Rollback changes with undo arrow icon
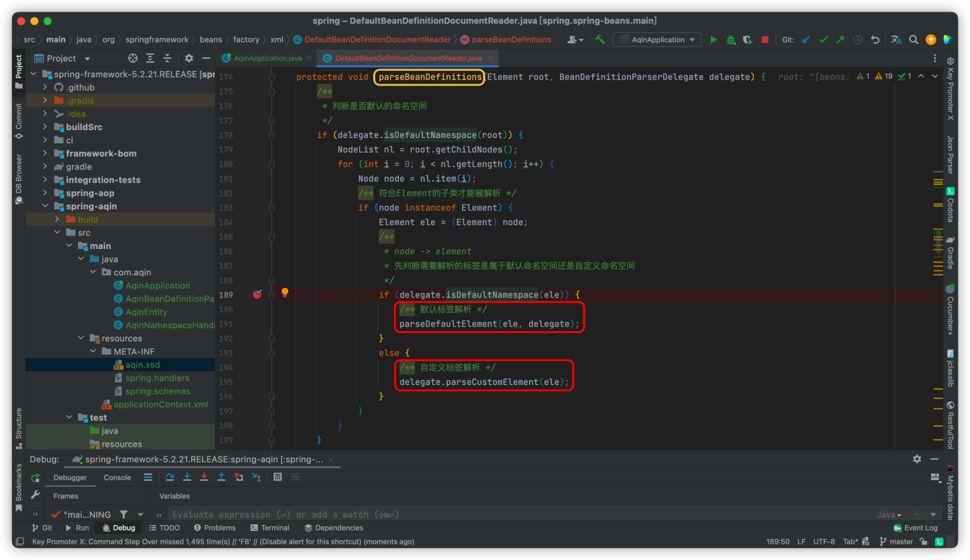970x560 pixels. click(x=875, y=40)
